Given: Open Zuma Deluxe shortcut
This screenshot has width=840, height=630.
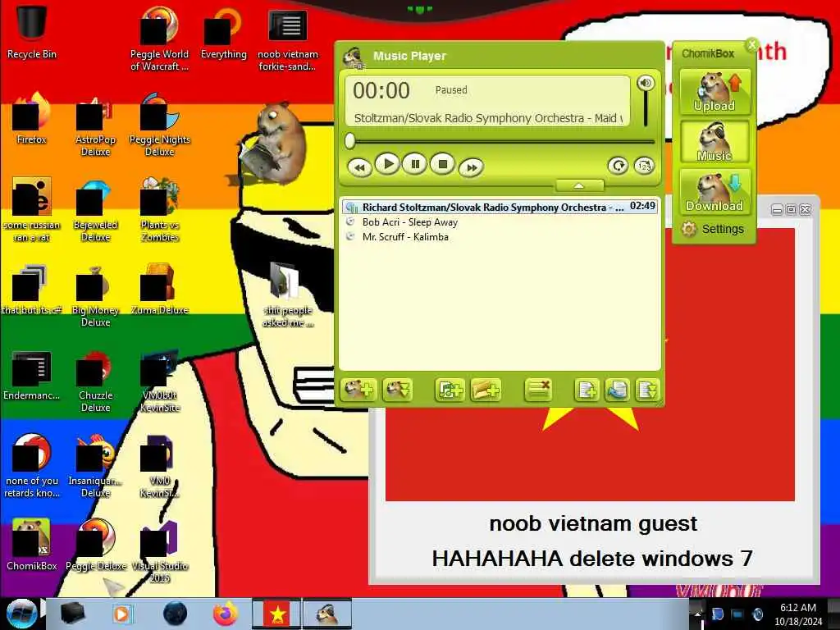Looking at the screenshot, I should [159, 290].
